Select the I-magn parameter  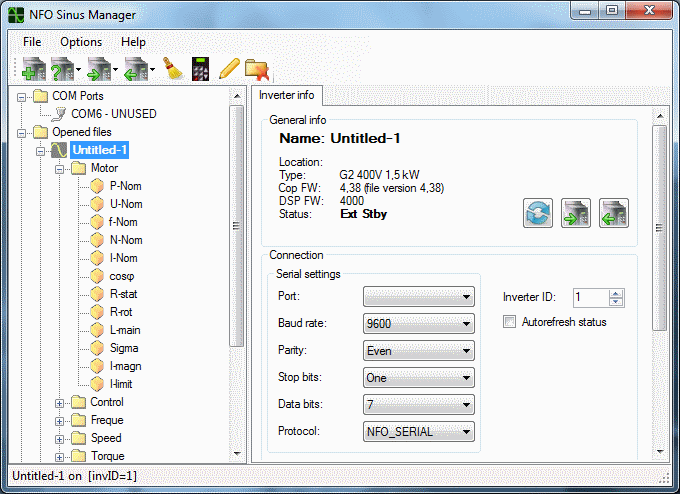pyautogui.click(x=125, y=366)
